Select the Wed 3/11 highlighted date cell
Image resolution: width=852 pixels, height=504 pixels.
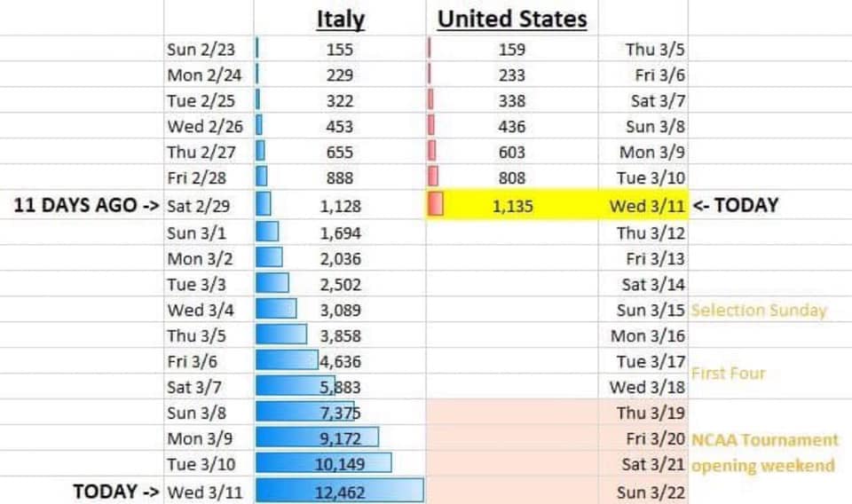(643, 205)
